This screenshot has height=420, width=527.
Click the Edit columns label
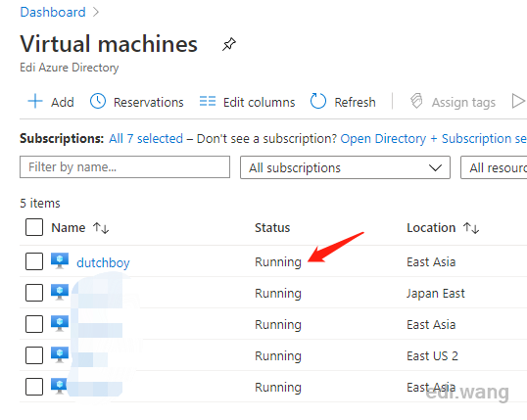260,102
